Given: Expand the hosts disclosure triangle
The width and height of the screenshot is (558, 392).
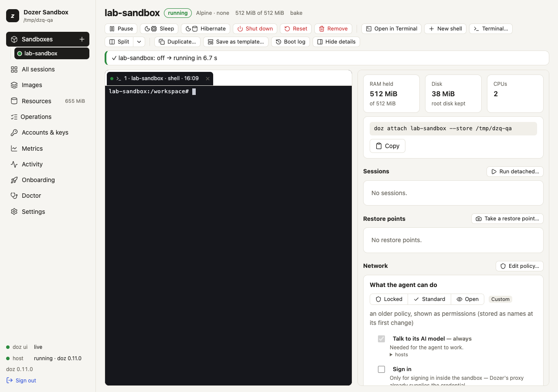Looking at the screenshot, I should coord(391,355).
